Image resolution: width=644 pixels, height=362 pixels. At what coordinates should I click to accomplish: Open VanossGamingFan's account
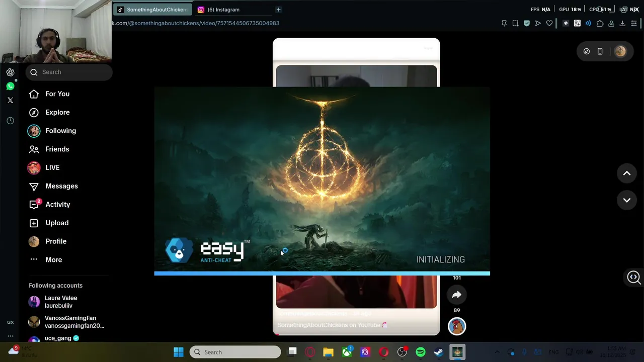(x=67, y=322)
